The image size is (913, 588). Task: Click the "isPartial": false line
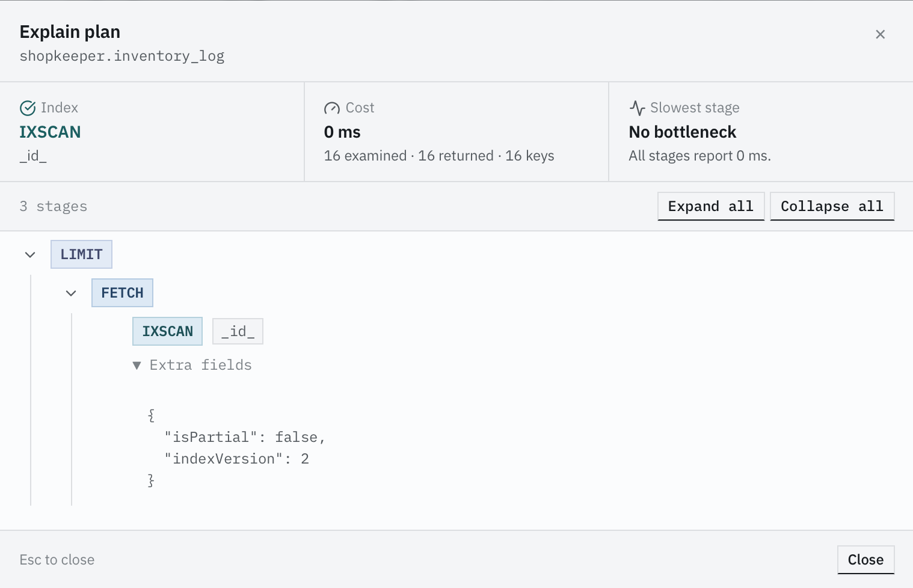(245, 437)
